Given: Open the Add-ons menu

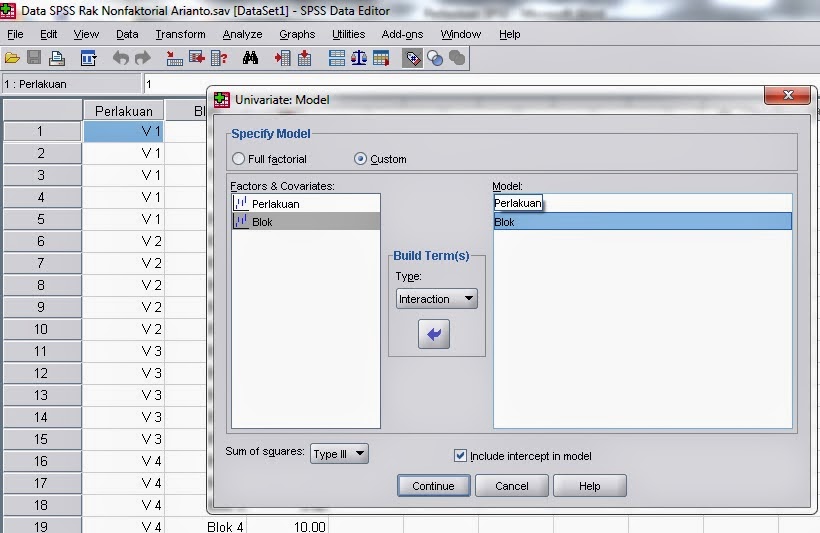Looking at the screenshot, I should pos(403,34).
